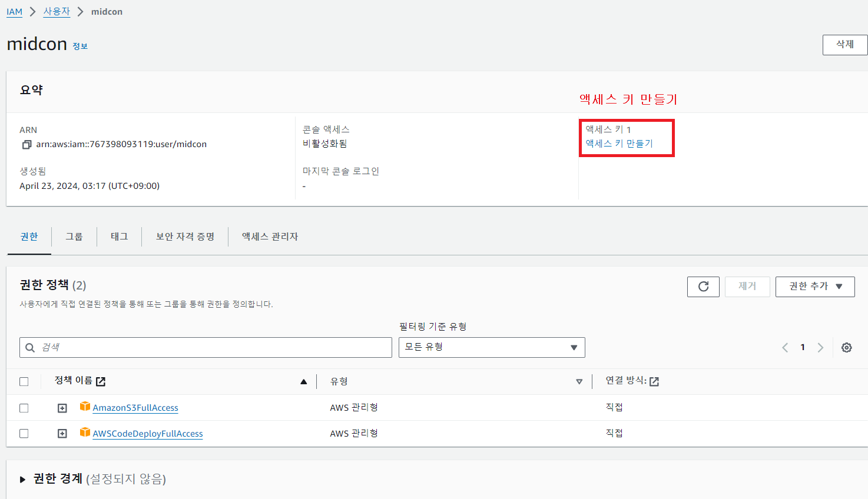Click the 정책 이름 column header
This screenshot has width=868, height=499.
point(73,381)
